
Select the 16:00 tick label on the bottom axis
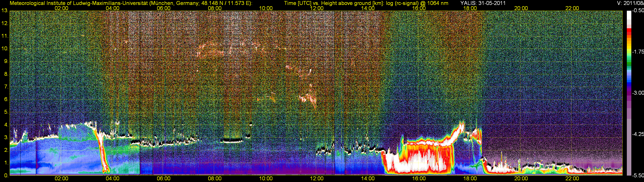419,179
